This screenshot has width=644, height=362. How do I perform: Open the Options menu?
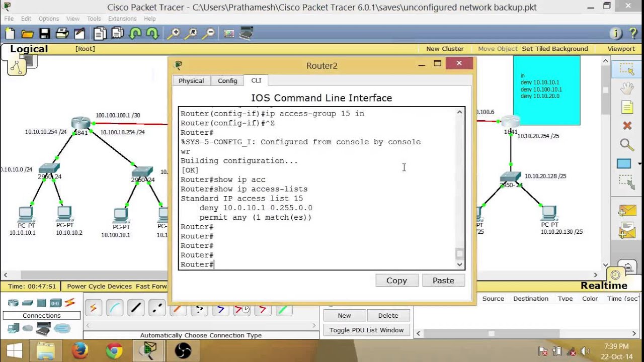coord(49,19)
